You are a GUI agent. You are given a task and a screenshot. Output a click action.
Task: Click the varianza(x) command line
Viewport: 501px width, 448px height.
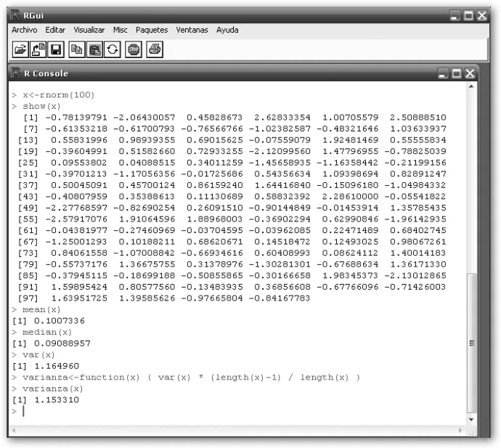[53, 389]
